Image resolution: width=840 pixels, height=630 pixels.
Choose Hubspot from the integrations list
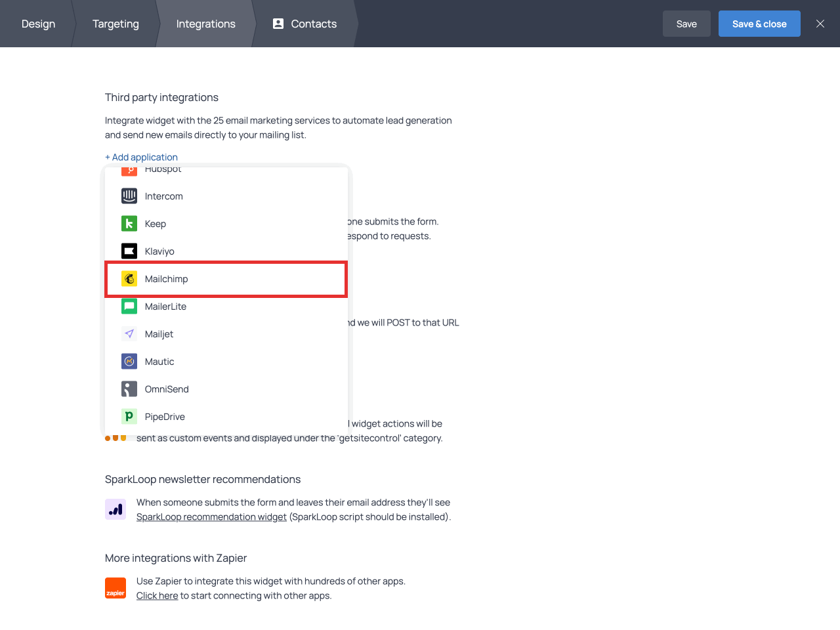click(163, 171)
